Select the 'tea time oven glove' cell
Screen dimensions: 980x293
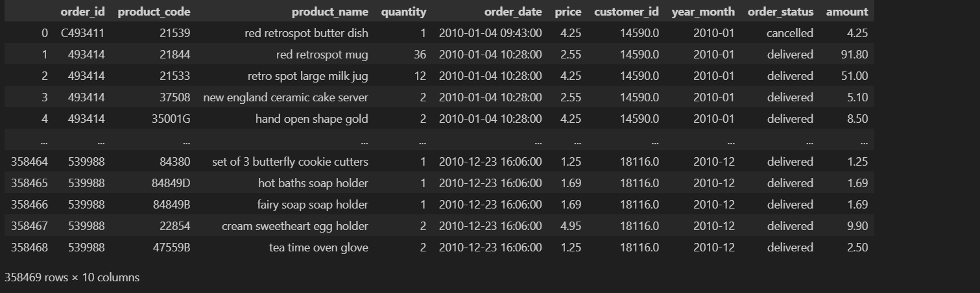pos(318,248)
